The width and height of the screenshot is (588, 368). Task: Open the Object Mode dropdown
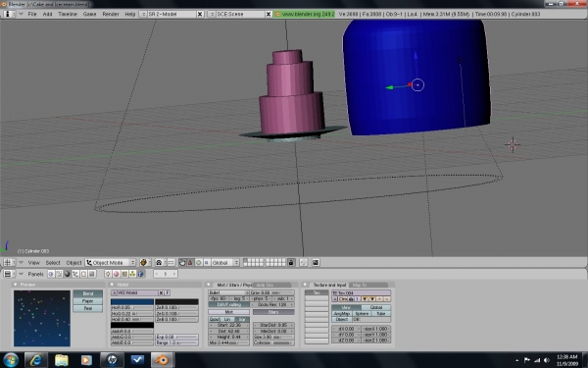coord(110,262)
